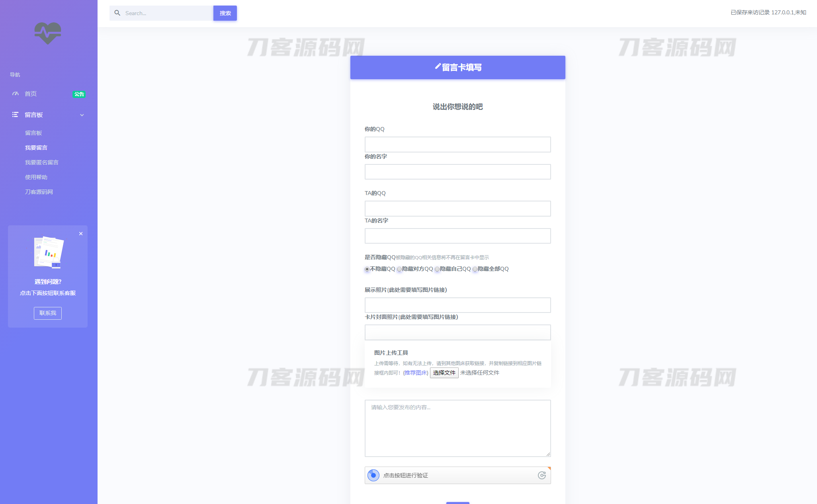Click the 搜索 search button
Image resolution: width=817 pixels, height=504 pixels.
point(226,13)
